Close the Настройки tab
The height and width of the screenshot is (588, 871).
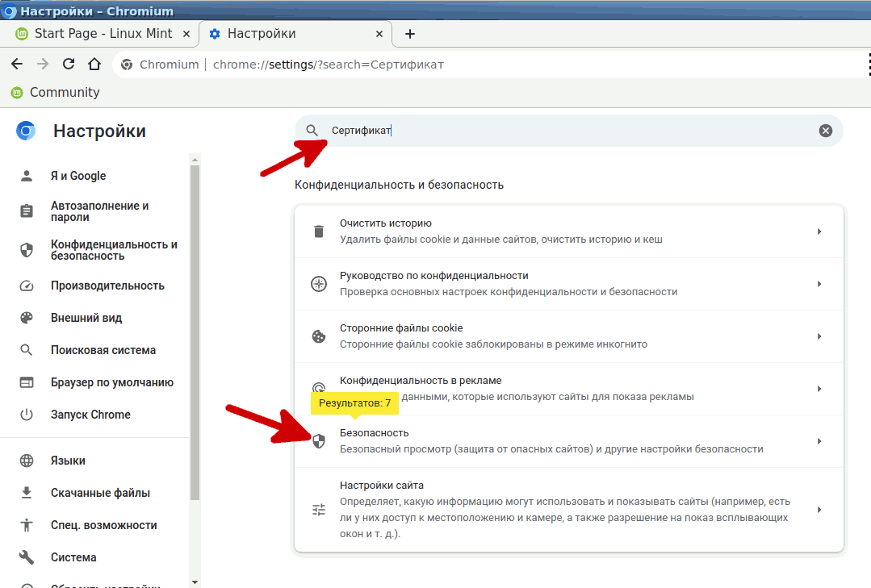pyautogui.click(x=379, y=34)
